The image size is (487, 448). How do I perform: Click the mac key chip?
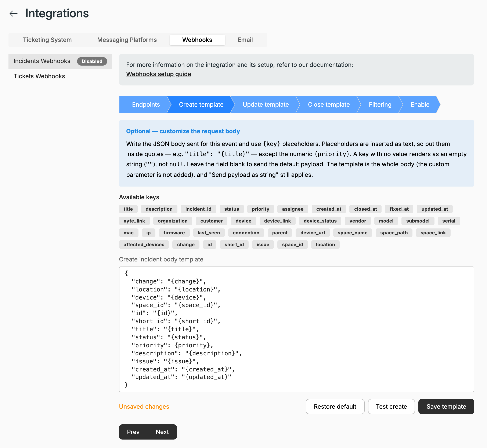(128, 233)
